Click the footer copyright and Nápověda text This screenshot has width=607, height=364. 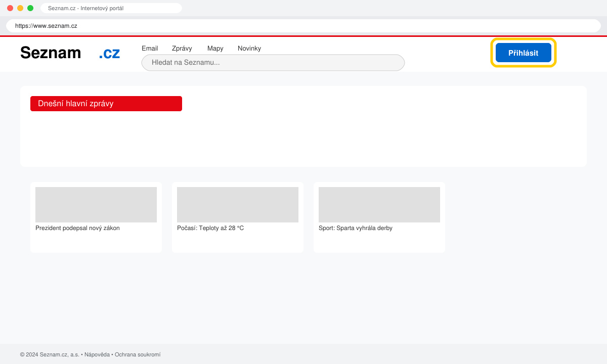[90, 355]
